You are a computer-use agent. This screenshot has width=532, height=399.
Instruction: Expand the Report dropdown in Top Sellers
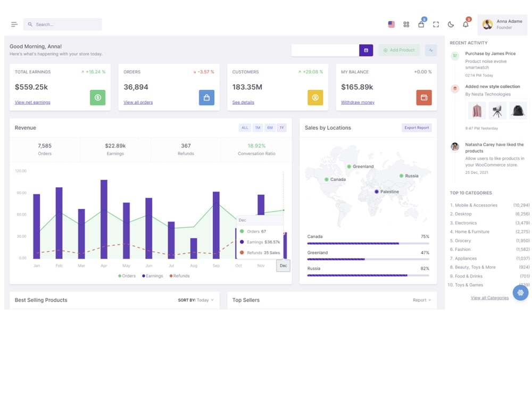coord(421,300)
